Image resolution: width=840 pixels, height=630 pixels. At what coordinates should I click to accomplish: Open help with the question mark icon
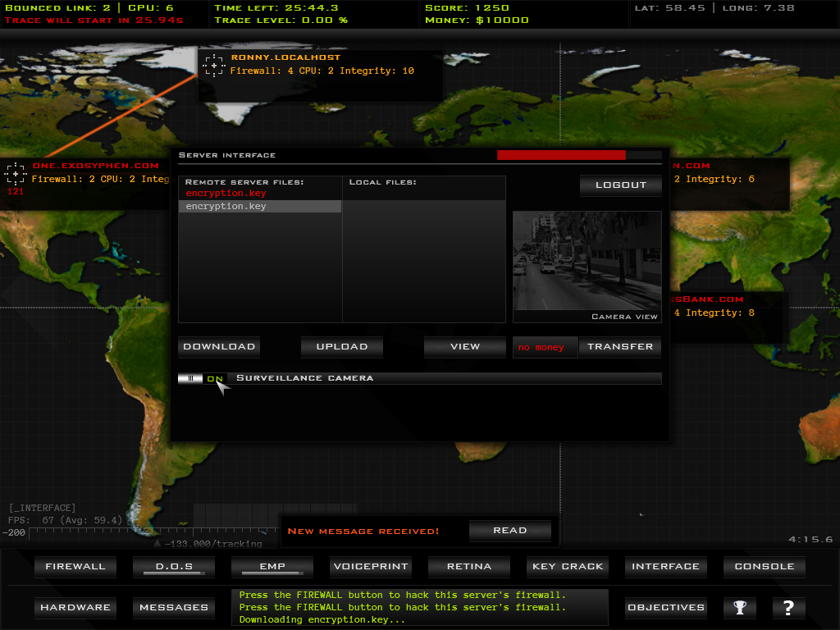click(x=788, y=608)
